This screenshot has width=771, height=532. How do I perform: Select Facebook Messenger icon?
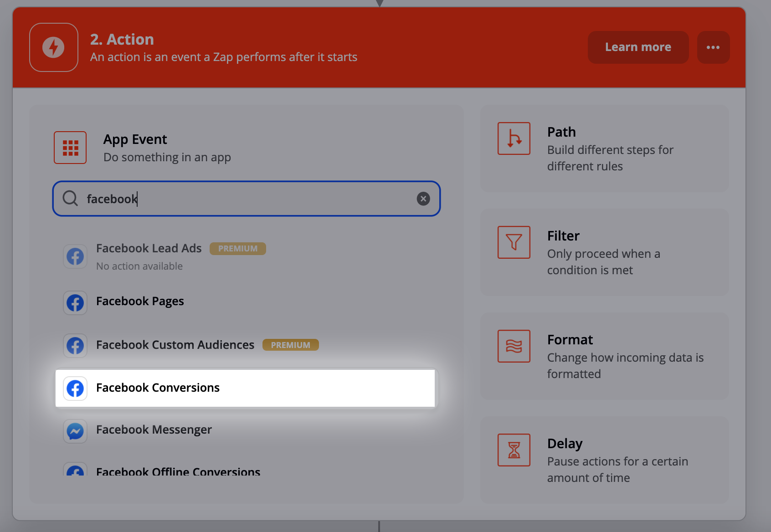pos(75,431)
